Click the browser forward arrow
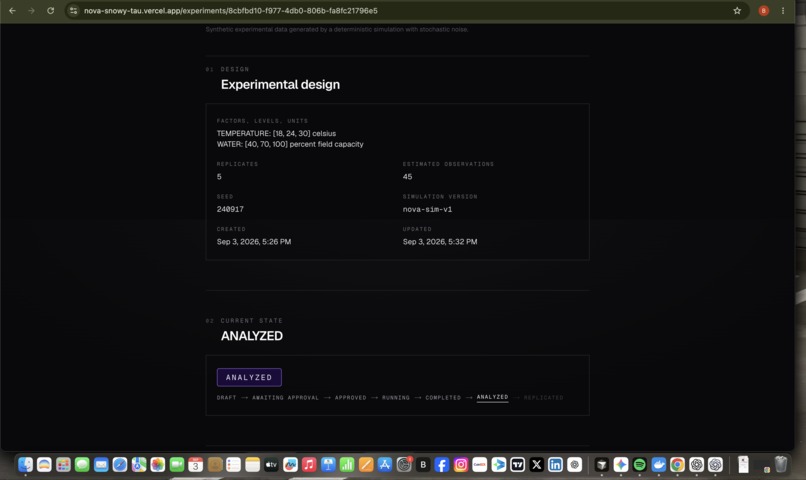This screenshot has height=480, width=806. click(31, 10)
